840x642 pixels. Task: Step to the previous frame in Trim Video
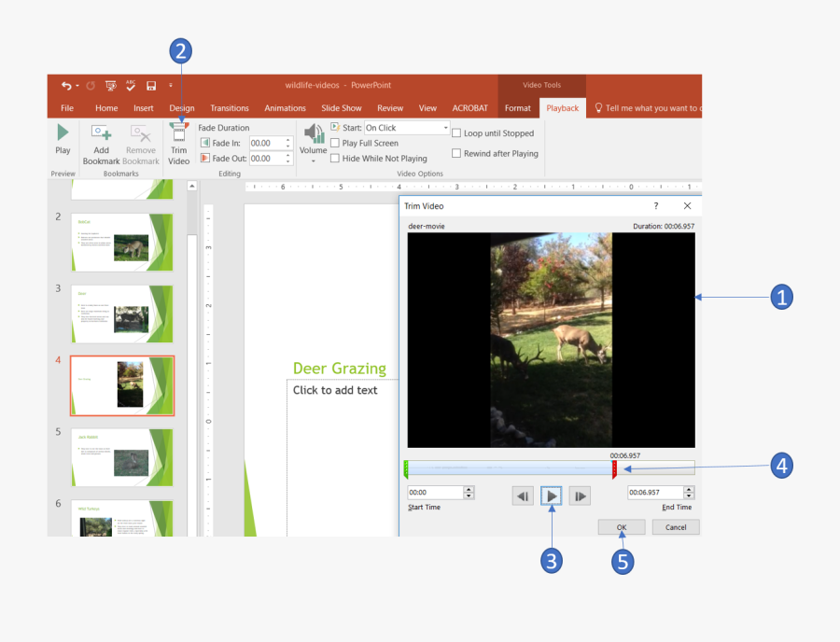[523, 496]
